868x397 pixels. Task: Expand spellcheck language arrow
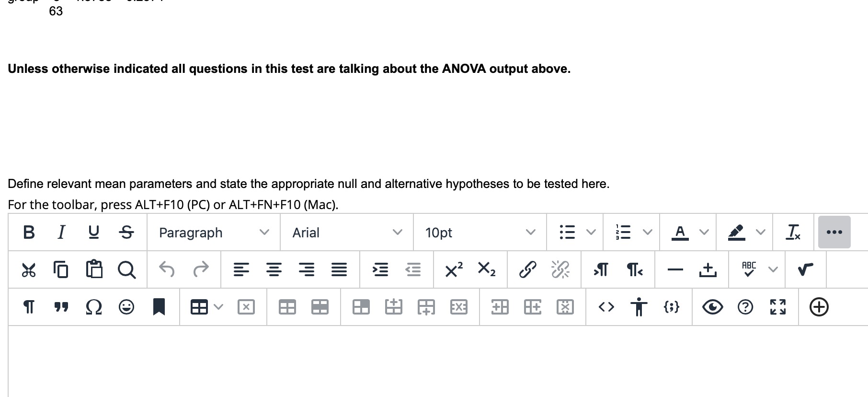point(773,270)
